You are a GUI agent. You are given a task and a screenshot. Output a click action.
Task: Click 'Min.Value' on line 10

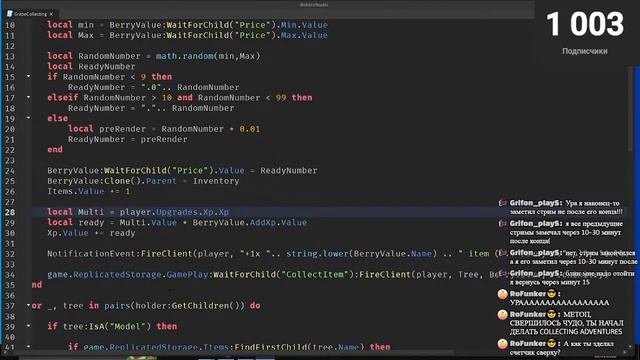304,25
